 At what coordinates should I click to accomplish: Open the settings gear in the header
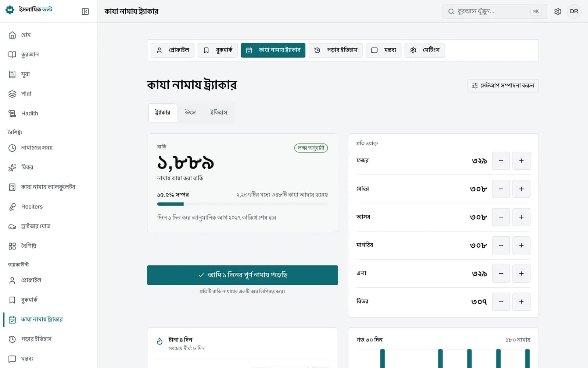coord(557,11)
